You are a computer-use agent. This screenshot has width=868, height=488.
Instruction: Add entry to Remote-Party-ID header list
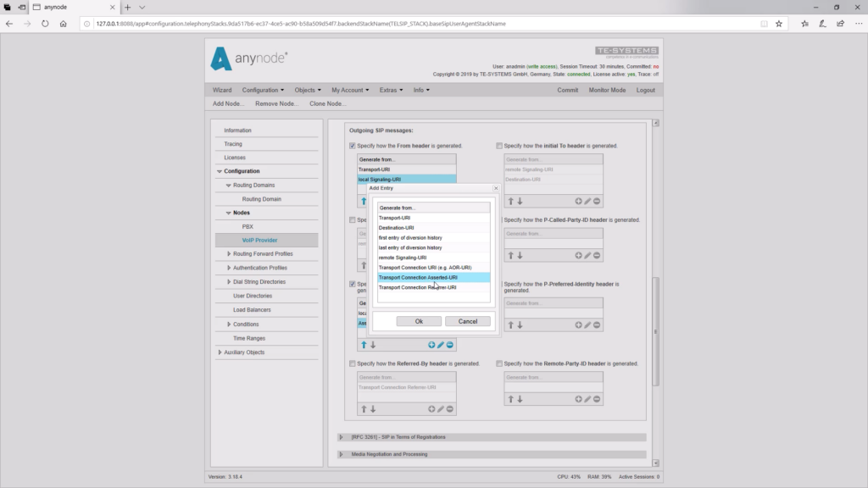[578, 400]
